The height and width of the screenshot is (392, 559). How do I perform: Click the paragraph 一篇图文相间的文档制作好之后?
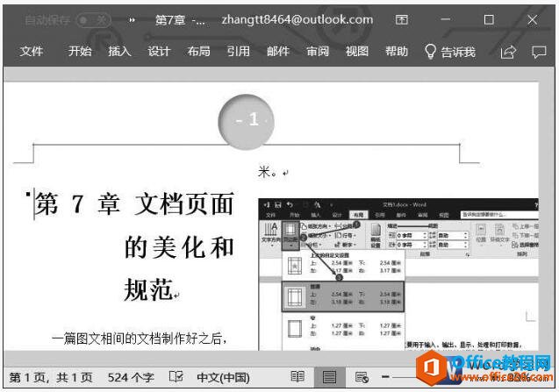140,339
